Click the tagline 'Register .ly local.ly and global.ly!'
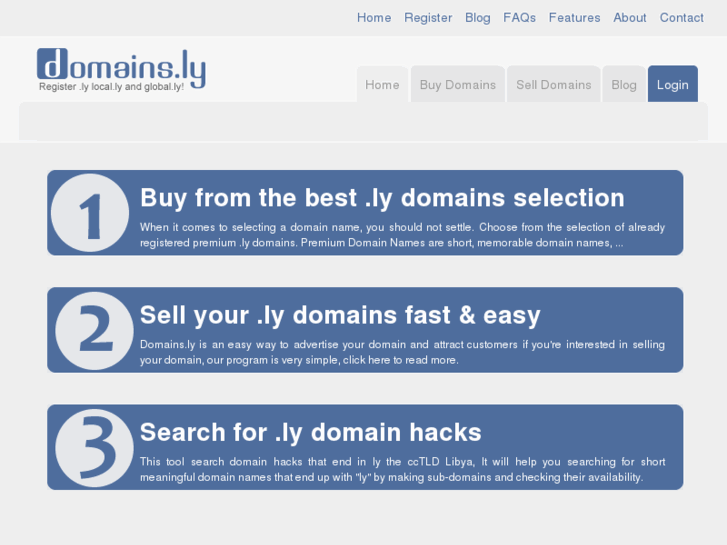The image size is (727, 545). pos(111,87)
